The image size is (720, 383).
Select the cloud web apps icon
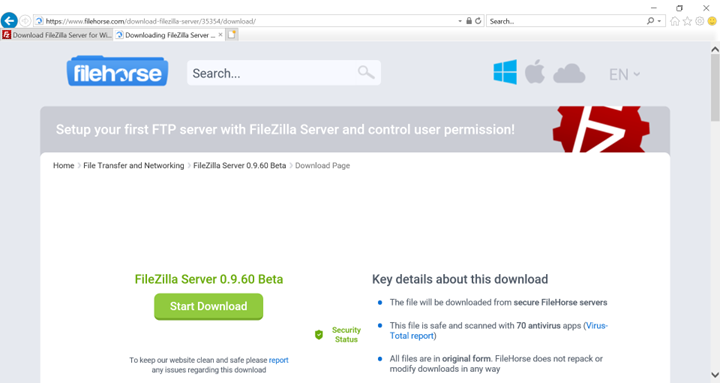tap(569, 74)
